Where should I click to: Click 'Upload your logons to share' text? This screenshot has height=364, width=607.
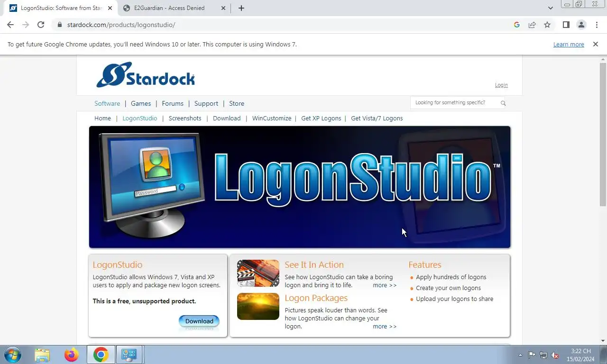(x=454, y=299)
